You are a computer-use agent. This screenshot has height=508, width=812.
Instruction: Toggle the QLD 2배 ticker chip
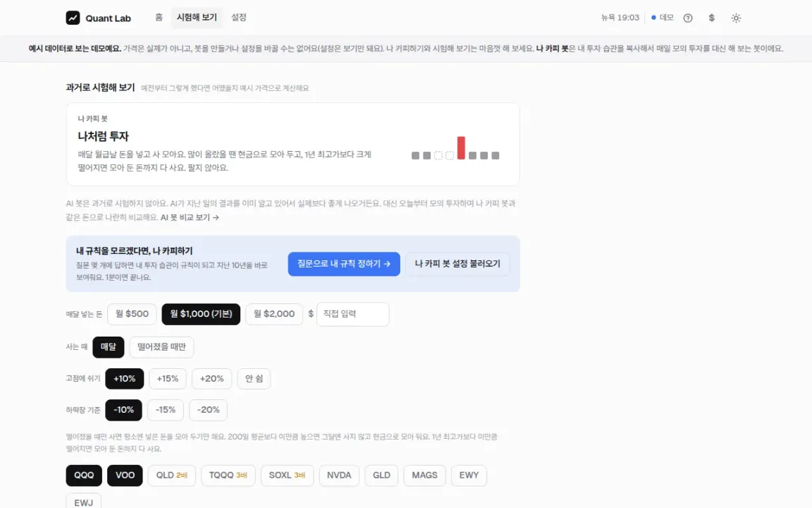pos(172,476)
